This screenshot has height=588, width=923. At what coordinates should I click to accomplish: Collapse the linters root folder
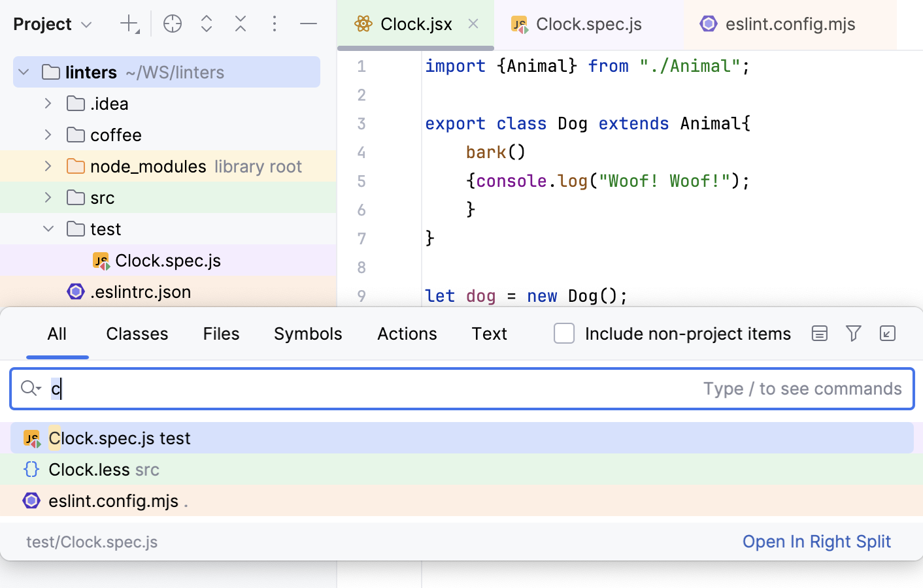click(x=24, y=72)
